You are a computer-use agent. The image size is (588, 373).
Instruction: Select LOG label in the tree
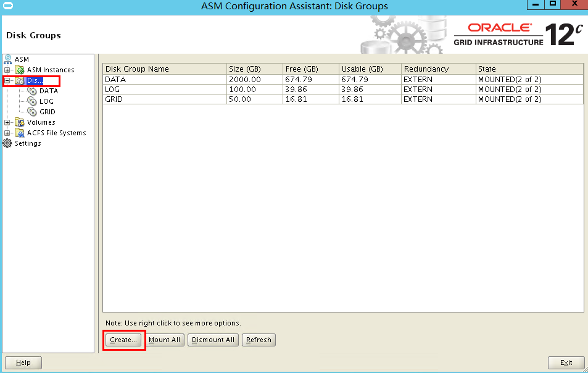coord(46,101)
